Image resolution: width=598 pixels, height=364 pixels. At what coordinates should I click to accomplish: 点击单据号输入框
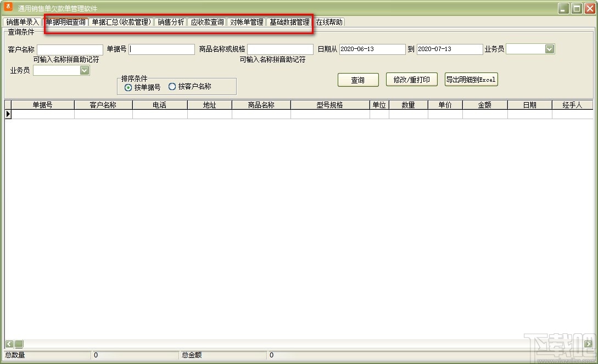pyautogui.click(x=161, y=49)
